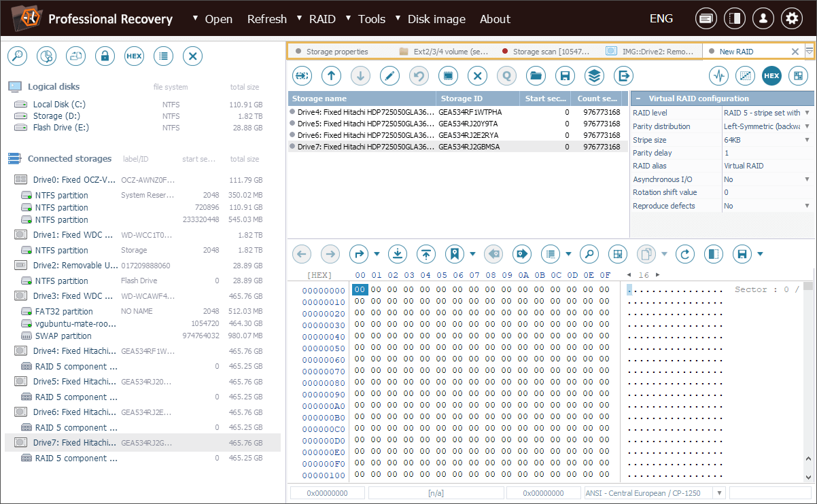Select Local Disk (C:) in Logical disks
The image size is (817, 504).
click(59, 105)
